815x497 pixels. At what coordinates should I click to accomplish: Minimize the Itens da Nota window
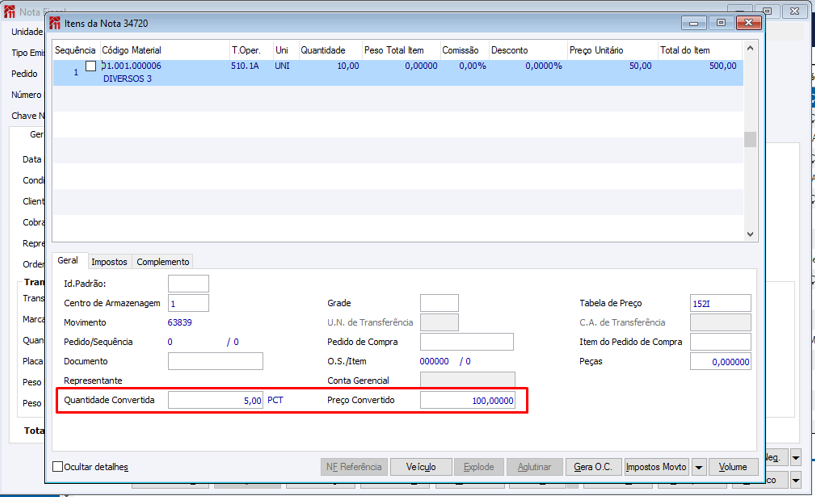coord(693,23)
